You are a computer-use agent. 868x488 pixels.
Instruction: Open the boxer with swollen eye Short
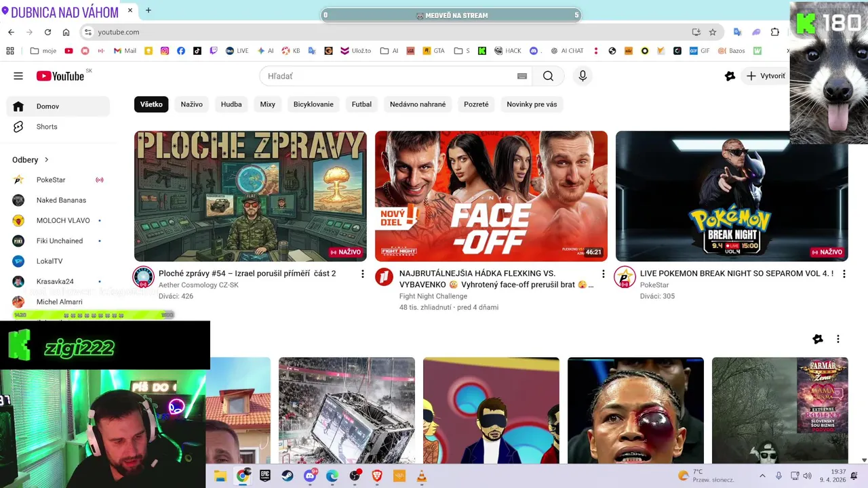pos(635,410)
